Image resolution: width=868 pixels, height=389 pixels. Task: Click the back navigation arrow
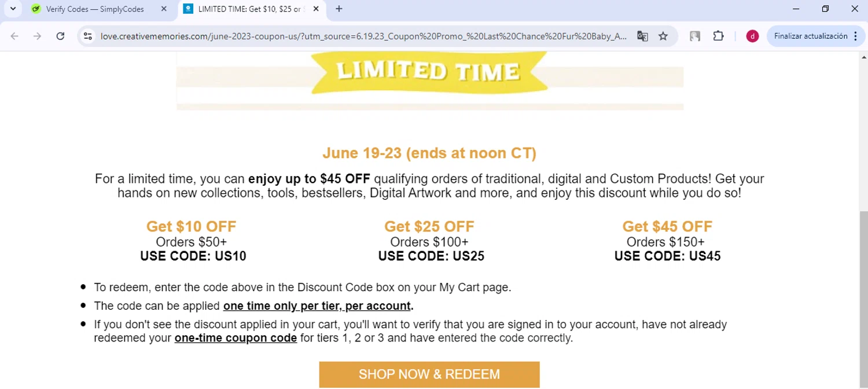coord(14,36)
